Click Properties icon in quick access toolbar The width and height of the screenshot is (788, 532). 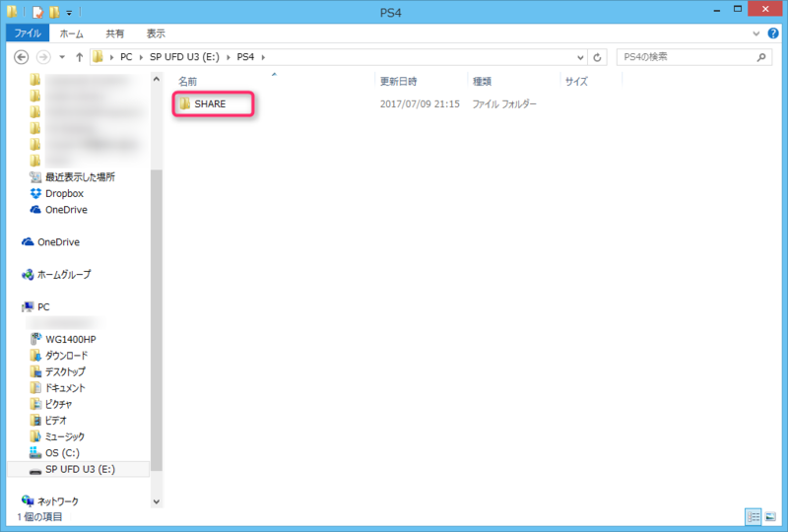pyautogui.click(x=37, y=12)
